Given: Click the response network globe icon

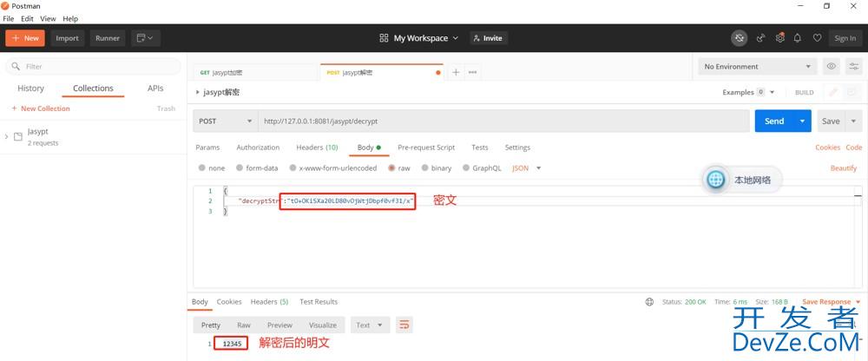Looking at the screenshot, I should (x=649, y=302).
